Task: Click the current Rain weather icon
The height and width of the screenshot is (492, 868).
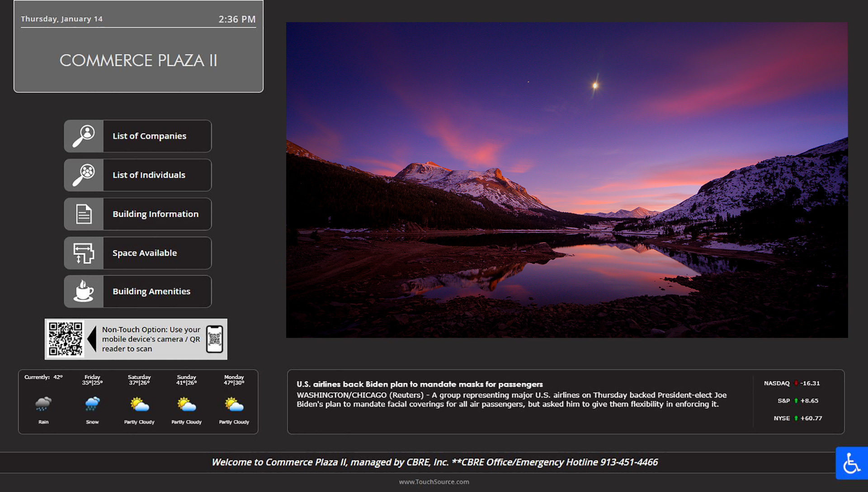Action: 43,403
